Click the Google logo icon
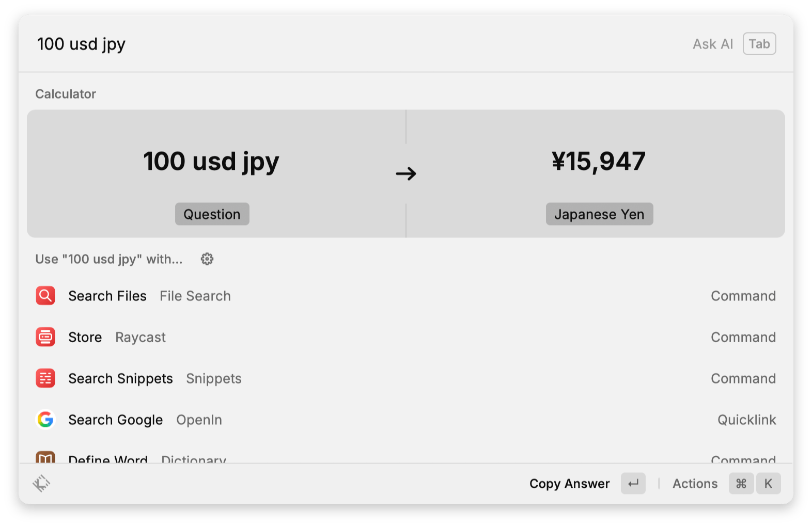This screenshot has width=812, height=527. click(x=45, y=420)
